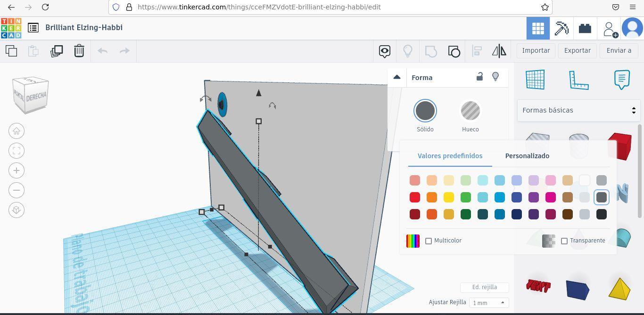This screenshot has height=315, width=644.
Task: Click the Undo arrow icon
Action: [102, 50]
